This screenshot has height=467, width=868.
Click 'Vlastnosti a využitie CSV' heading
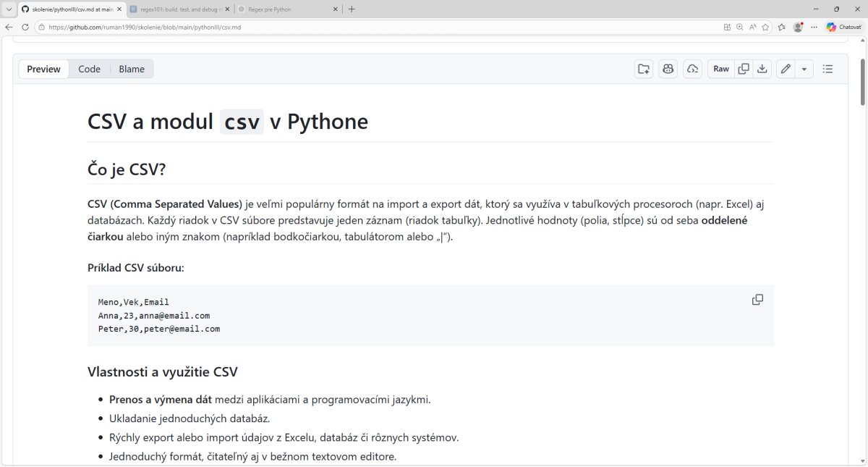click(163, 372)
